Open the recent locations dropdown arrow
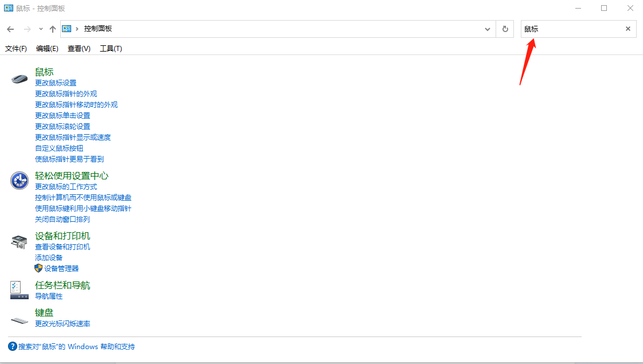643x364 pixels. click(41, 29)
